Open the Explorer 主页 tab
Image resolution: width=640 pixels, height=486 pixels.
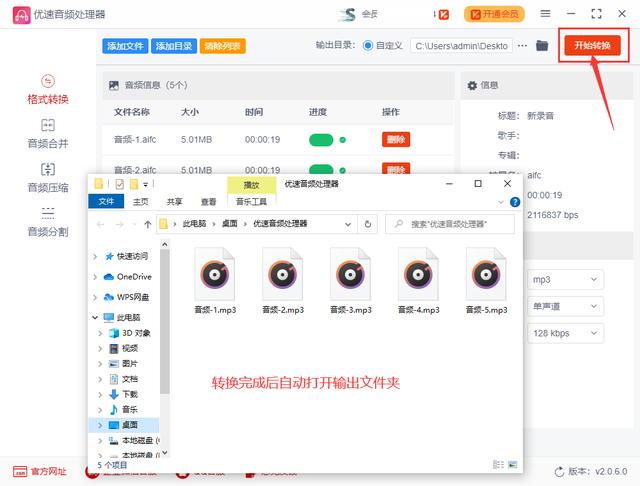140,202
